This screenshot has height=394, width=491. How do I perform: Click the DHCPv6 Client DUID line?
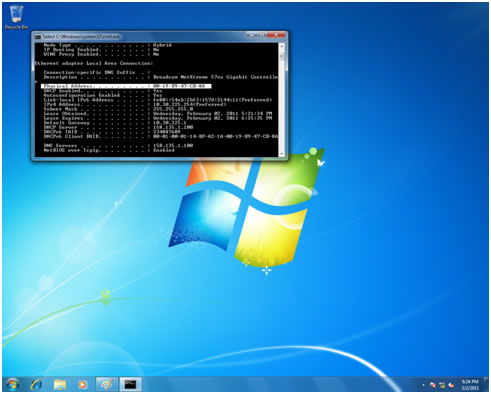160,137
